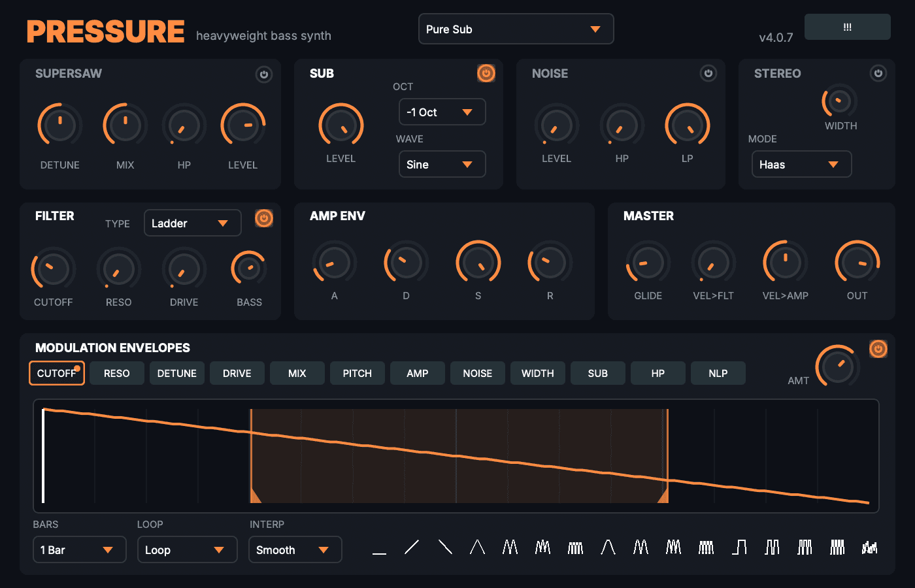Enable the Stereo section power icon
The height and width of the screenshot is (588, 915).
click(x=878, y=73)
